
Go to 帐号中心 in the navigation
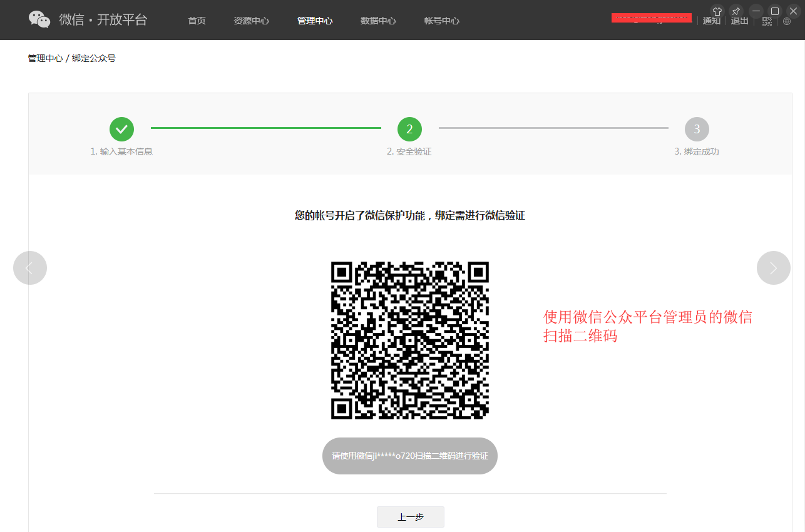click(441, 21)
